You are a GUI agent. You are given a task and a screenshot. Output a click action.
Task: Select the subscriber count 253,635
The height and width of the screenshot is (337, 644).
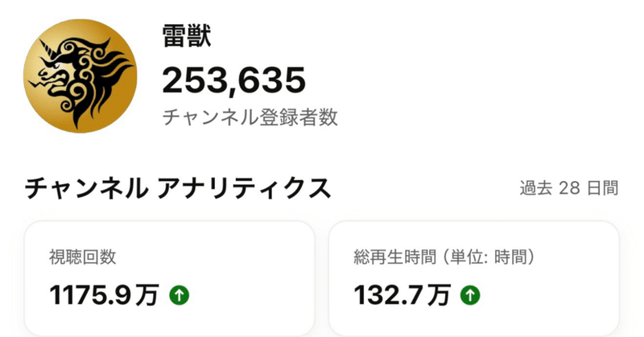[x=234, y=79]
